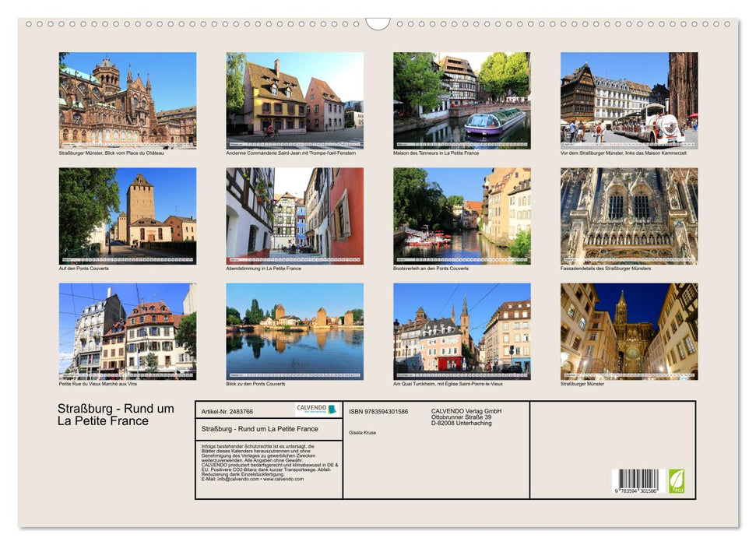Viewport: 756px width, 545px height.
Task: Click 'ISBN 9783594301586' text
Action: tap(378, 411)
